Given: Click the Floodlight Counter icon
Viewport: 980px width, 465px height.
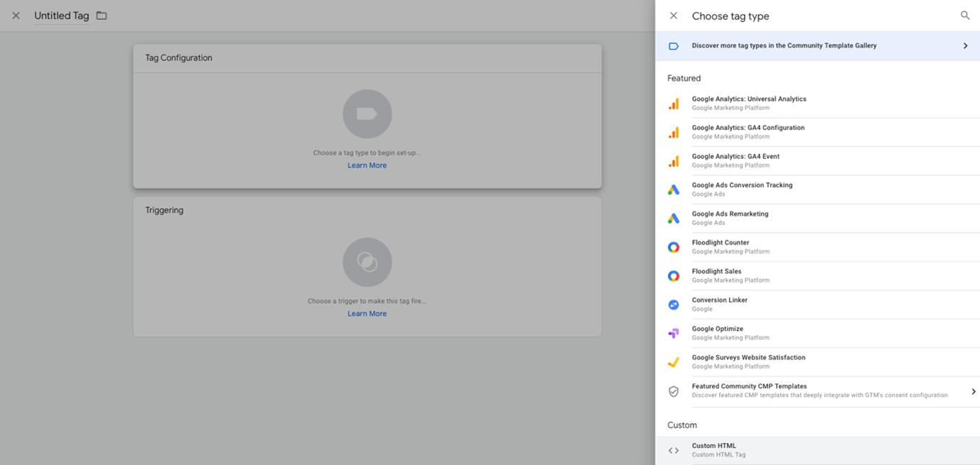Looking at the screenshot, I should coord(673,247).
